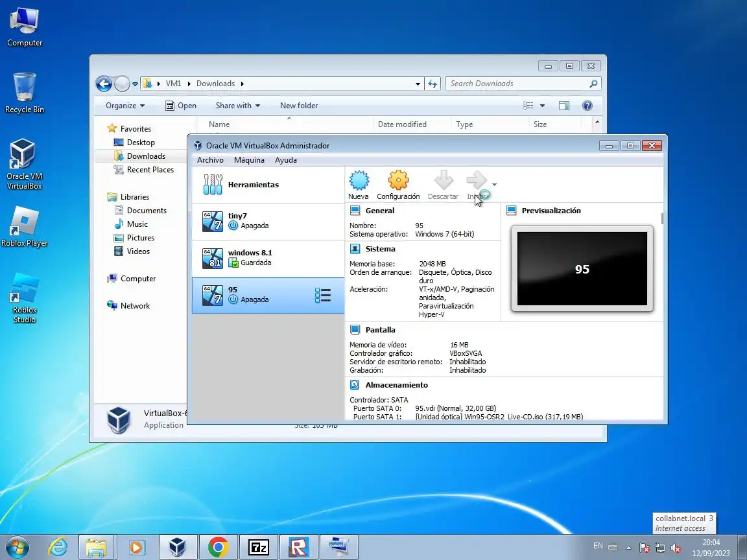The image size is (747, 560).
Task: Open the 95 machine tools list icon
Action: [322, 296]
